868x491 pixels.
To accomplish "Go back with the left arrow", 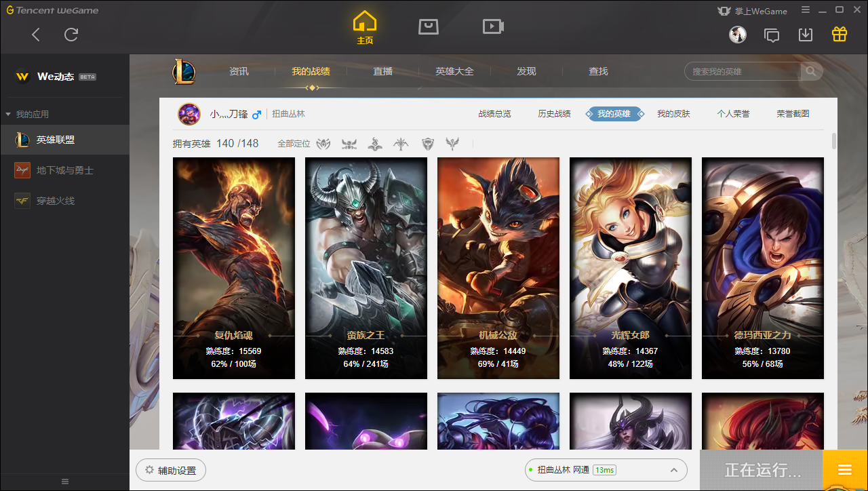I will [36, 35].
